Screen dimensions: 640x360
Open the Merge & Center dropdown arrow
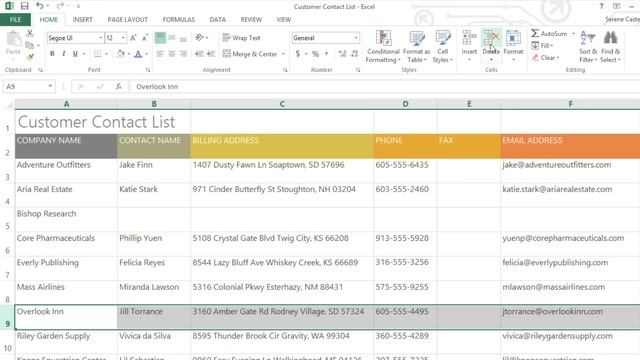[x=283, y=54]
